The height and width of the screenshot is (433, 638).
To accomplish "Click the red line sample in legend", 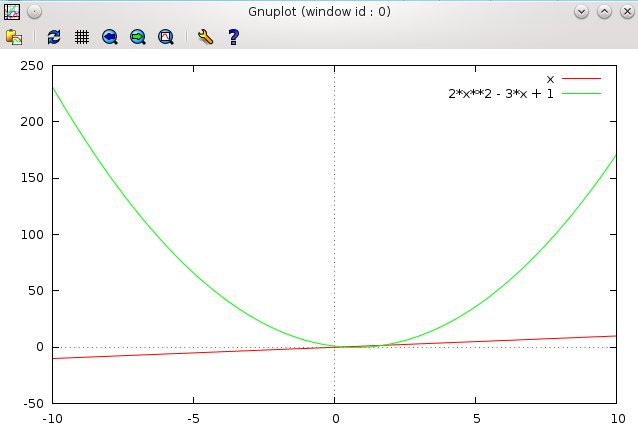I will [581, 78].
